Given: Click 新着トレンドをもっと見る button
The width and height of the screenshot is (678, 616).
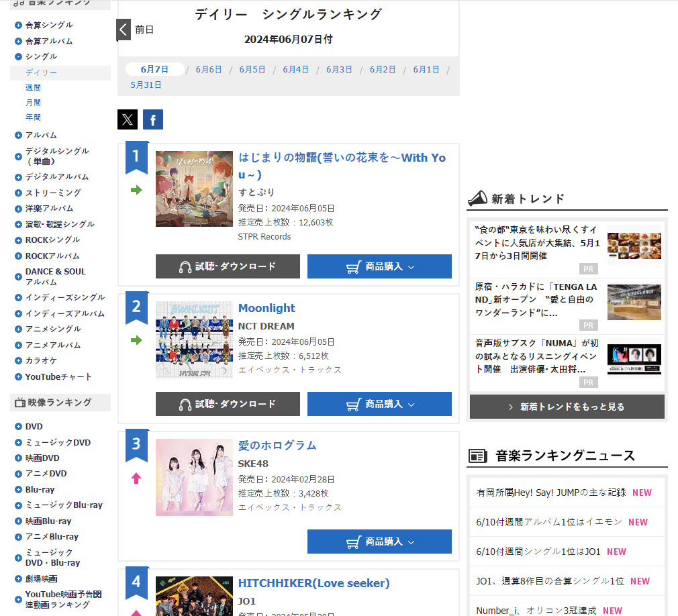Looking at the screenshot, I should click(567, 407).
